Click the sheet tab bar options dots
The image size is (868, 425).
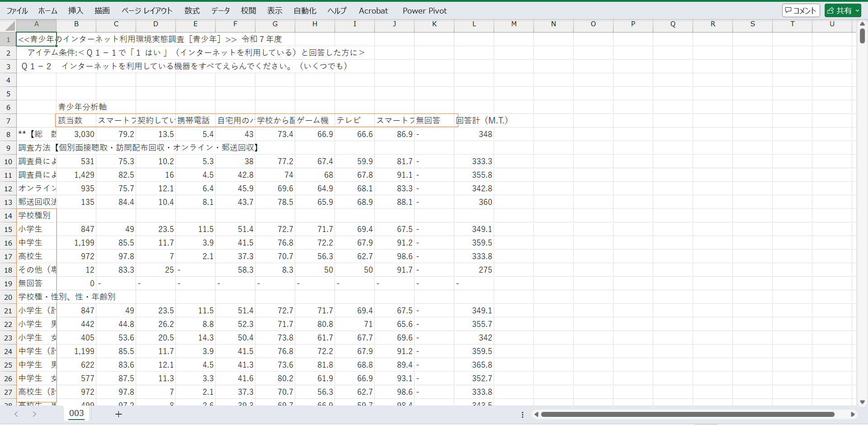pos(523,415)
